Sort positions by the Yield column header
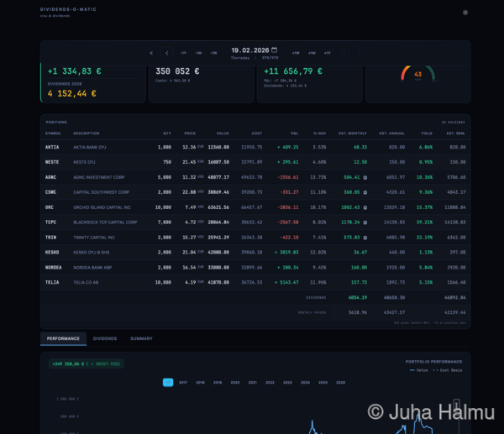Image resolution: width=504 pixels, height=434 pixels. tap(427, 133)
